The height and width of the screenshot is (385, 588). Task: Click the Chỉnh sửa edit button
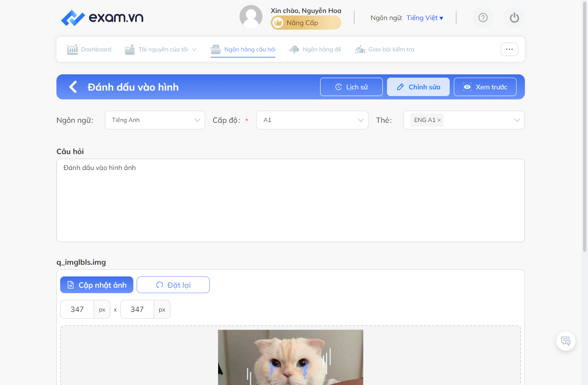point(418,87)
